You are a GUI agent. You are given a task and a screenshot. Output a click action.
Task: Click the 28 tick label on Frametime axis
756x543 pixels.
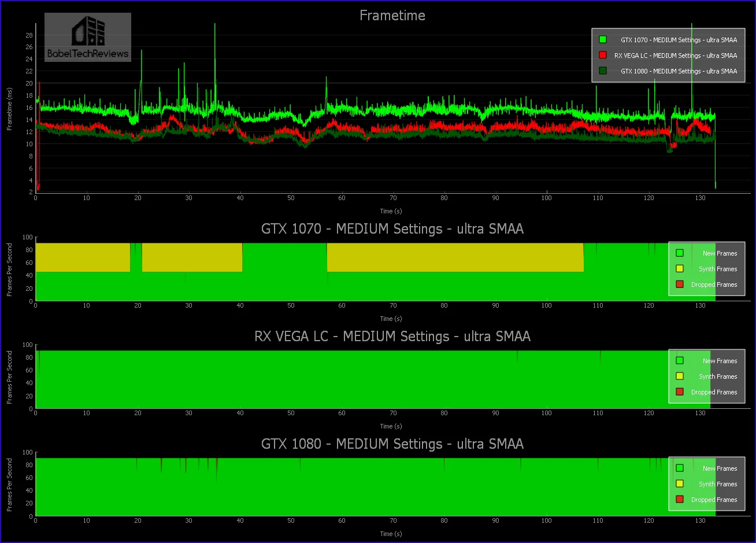click(x=28, y=35)
